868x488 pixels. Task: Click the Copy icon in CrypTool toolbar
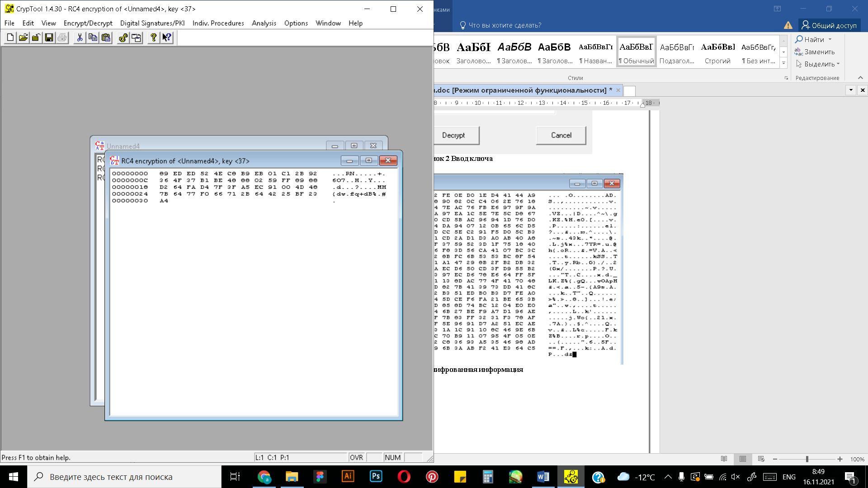pyautogui.click(x=93, y=38)
